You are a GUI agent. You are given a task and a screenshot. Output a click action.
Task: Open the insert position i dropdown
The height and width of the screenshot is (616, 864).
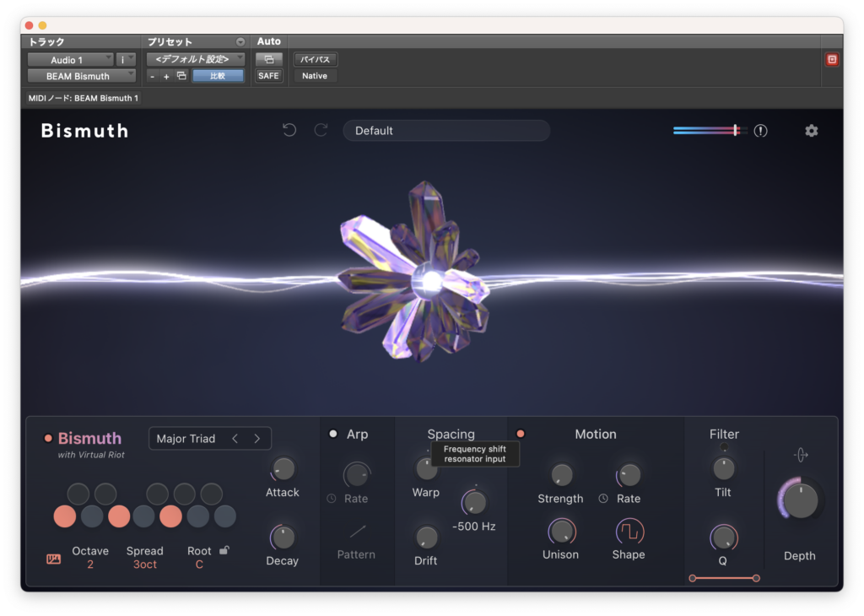(x=127, y=60)
